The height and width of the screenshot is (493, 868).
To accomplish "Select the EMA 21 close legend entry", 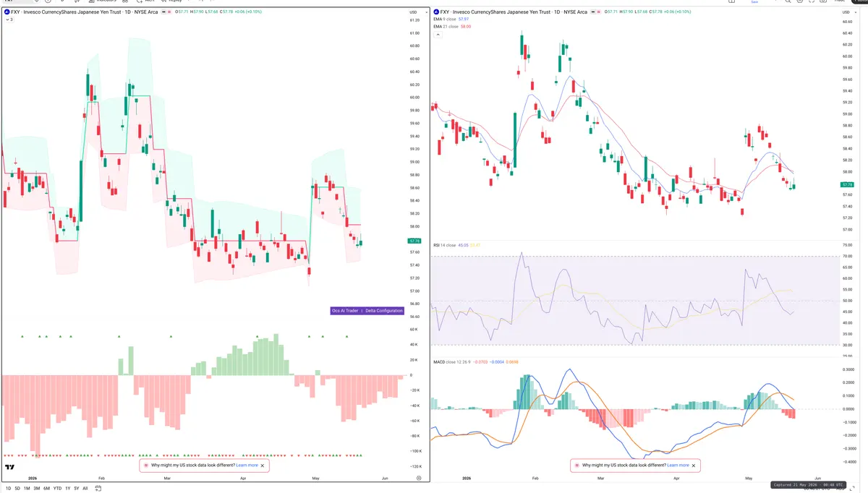I will [446, 26].
